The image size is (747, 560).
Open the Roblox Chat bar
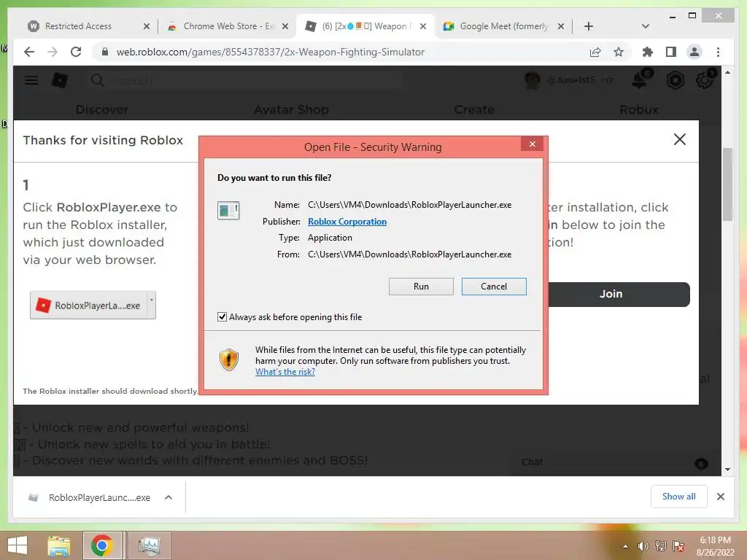pyautogui.click(x=614, y=462)
